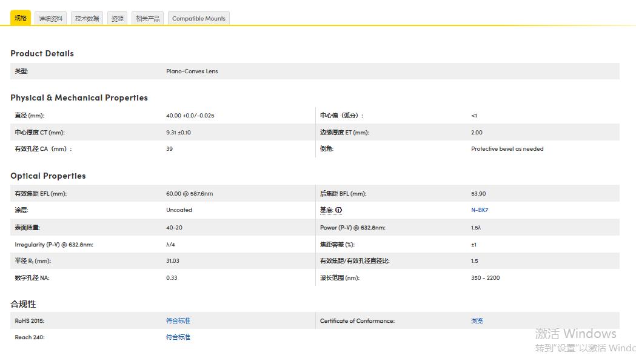Click 浏览 for Certificate of Conformance
The height and width of the screenshot is (364, 636).
click(x=477, y=321)
